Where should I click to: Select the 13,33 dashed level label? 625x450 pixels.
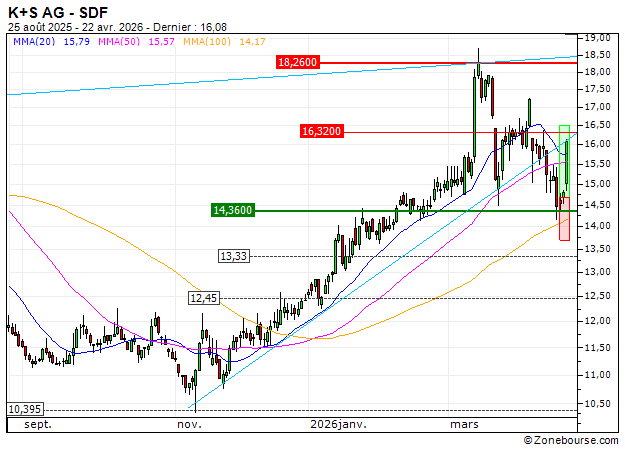(x=232, y=256)
